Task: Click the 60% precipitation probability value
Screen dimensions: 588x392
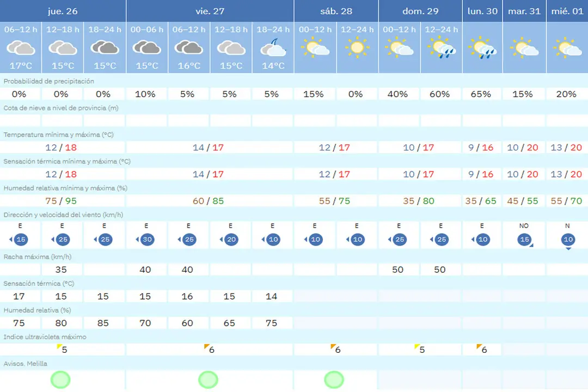Action: point(439,94)
